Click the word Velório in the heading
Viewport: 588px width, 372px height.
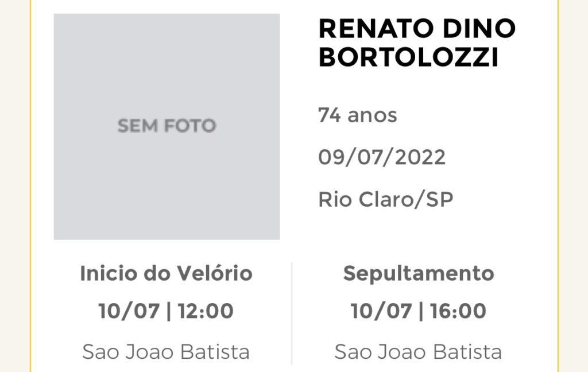pos(215,273)
